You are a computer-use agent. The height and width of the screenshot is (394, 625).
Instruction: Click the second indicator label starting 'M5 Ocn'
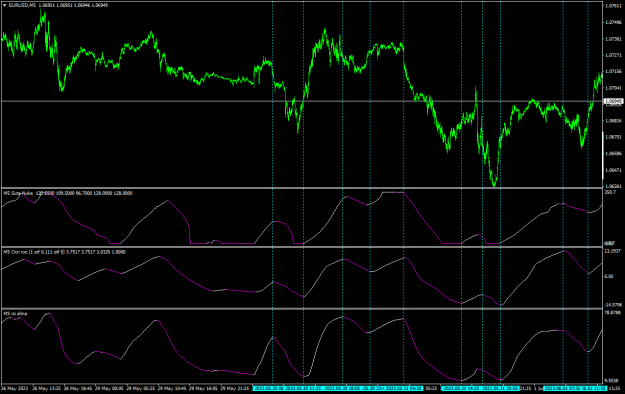pyautogui.click(x=65, y=252)
